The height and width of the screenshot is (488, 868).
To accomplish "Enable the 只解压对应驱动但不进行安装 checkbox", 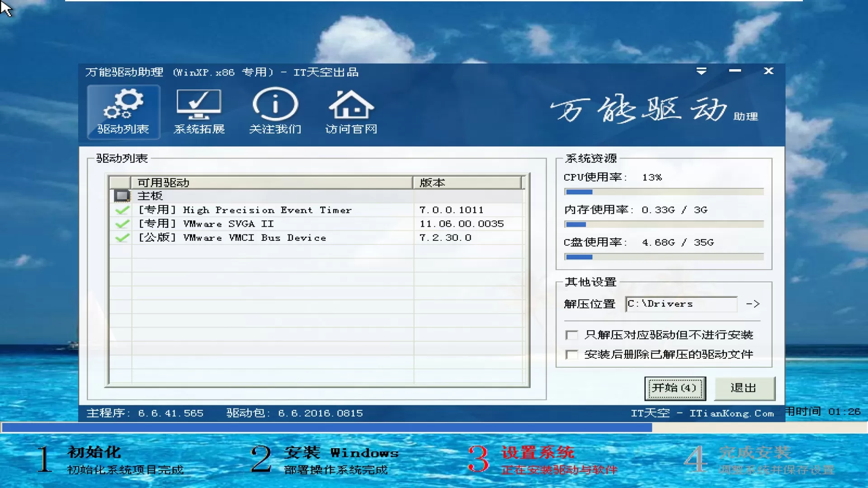I will tap(571, 334).
